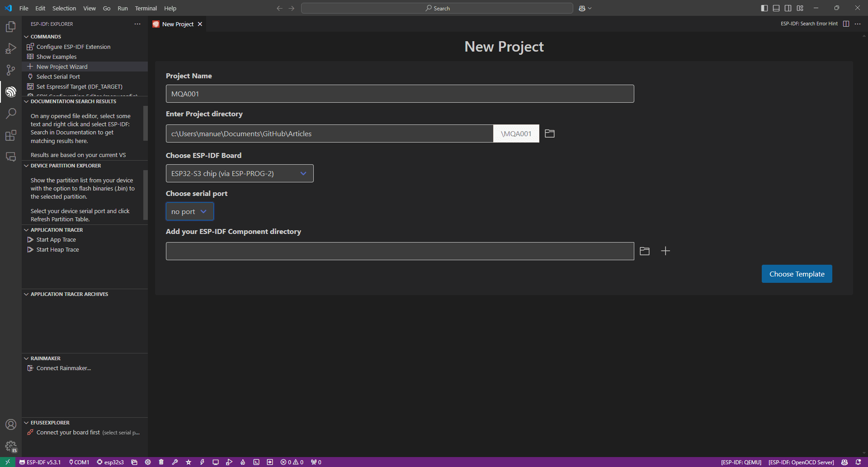Click the debug icon in status bar
Image resolution: width=868 pixels, height=467 pixels.
[229, 462]
